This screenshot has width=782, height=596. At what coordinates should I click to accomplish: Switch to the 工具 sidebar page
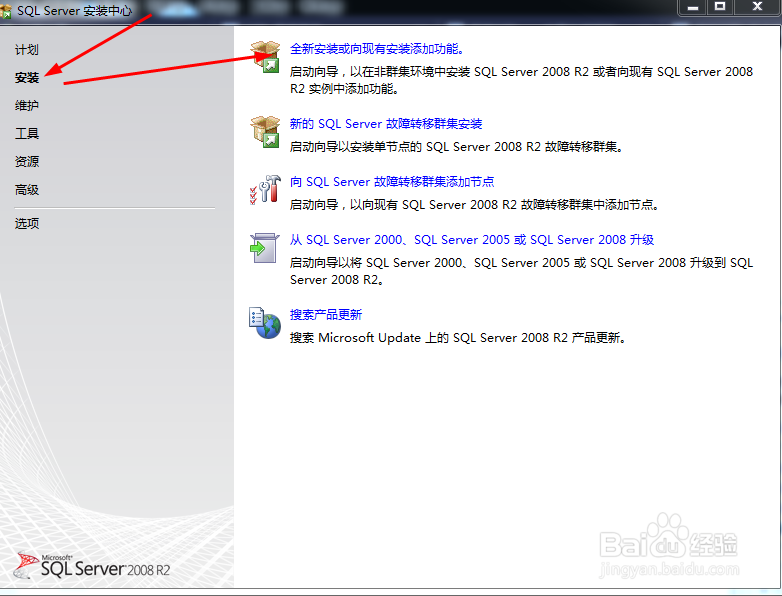[27, 134]
